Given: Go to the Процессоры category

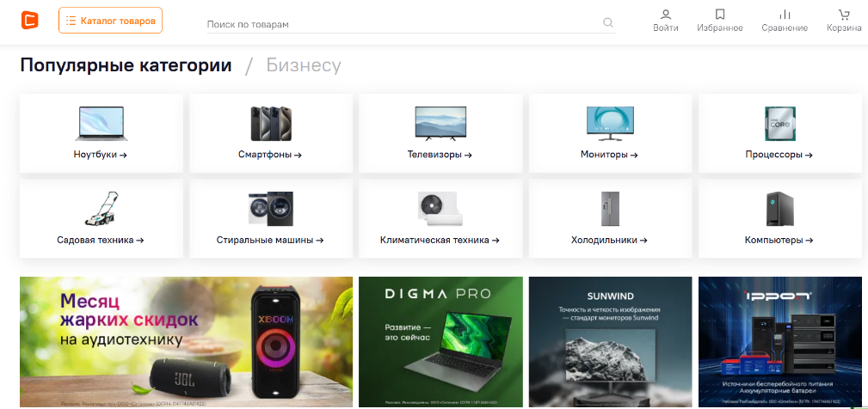Looking at the screenshot, I should click(x=779, y=155).
